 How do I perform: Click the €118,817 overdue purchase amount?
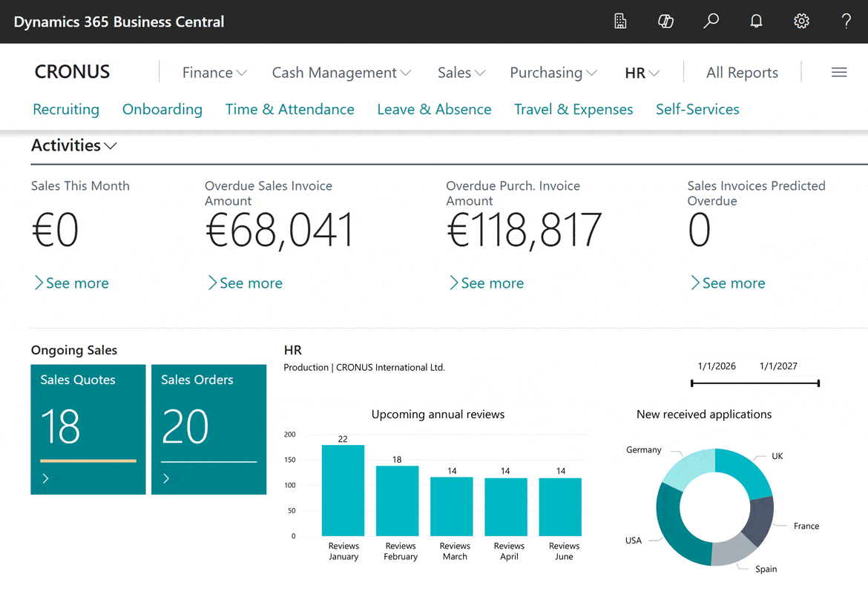tap(525, 230)
